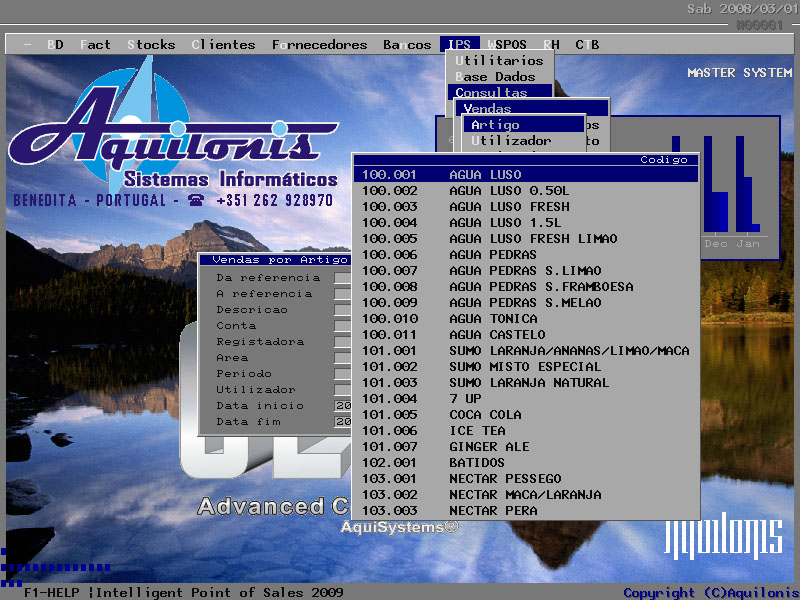The width and height of the screenshot is (800, 600).
Task: Click the telephone icon beside the phone number
Action: (195, 200)
